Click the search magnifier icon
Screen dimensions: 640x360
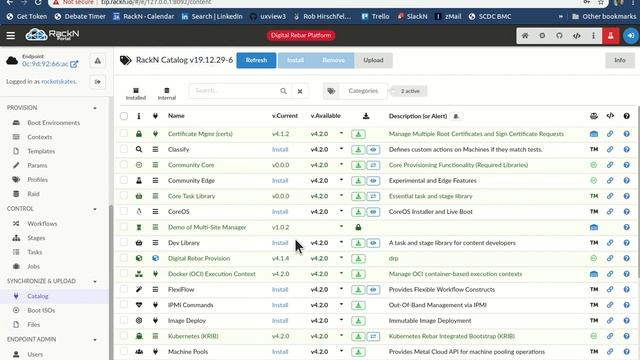[283, 91]
